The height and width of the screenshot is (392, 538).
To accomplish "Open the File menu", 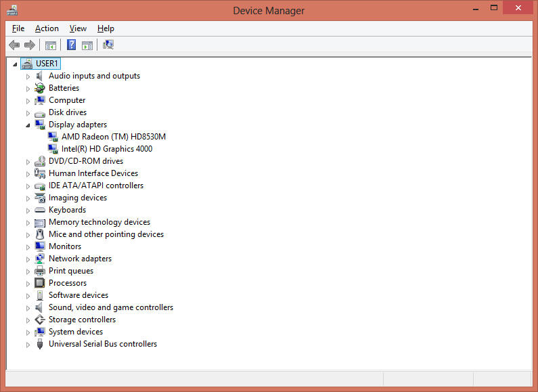I will [18, 28].
